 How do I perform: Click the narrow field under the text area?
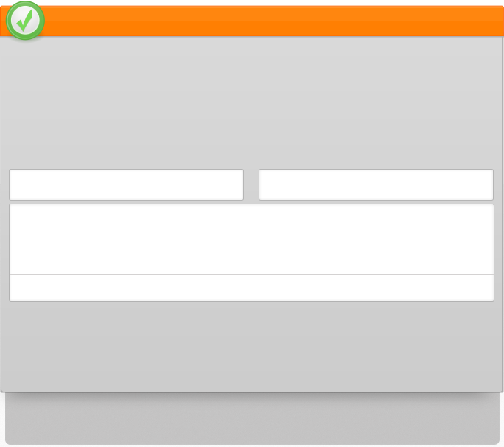252,288
